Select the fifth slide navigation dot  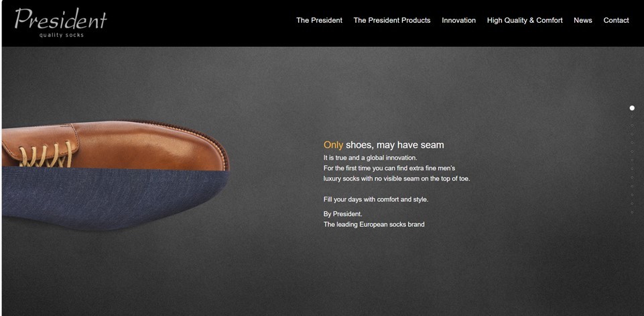632,142
